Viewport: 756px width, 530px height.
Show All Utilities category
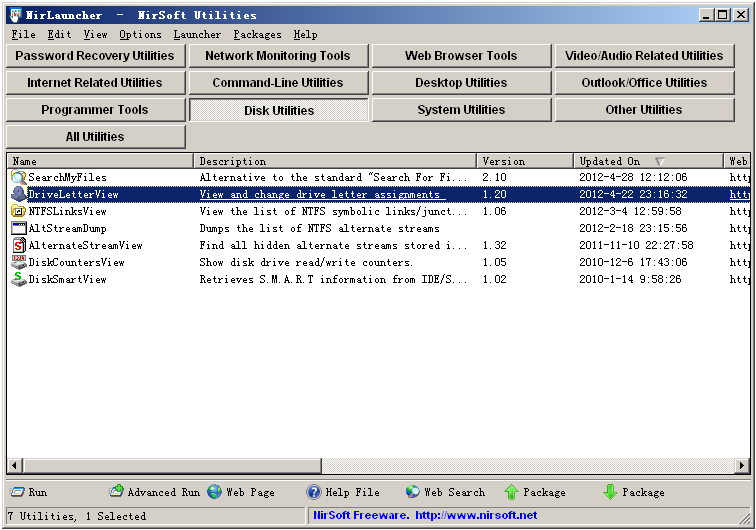pyautogui.click(x=95, y=137)
